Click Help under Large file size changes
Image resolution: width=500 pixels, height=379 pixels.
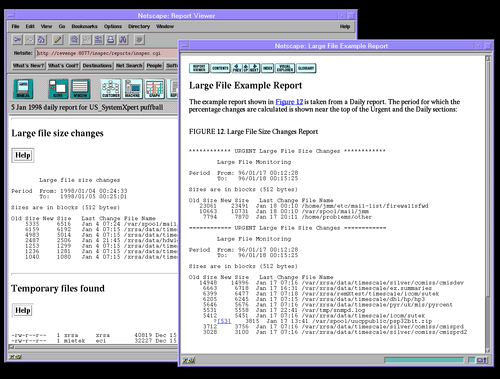click(x=23, y=155)
